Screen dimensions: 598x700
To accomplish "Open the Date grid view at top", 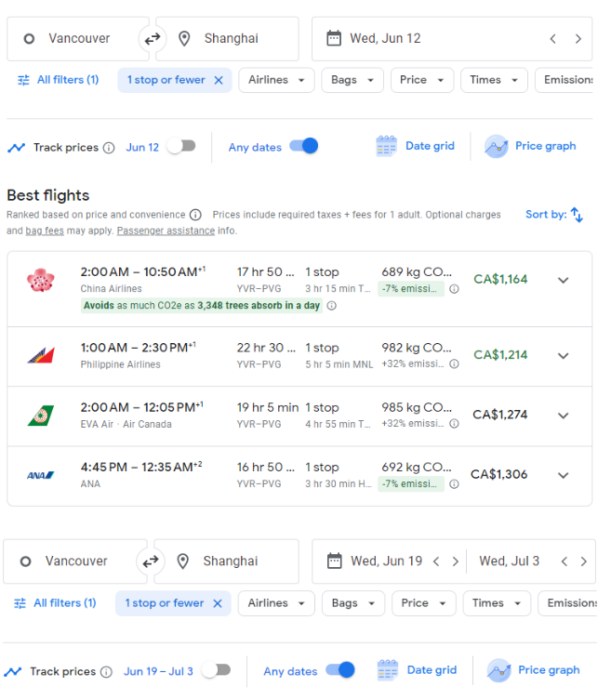I will [x=416, y=146].
